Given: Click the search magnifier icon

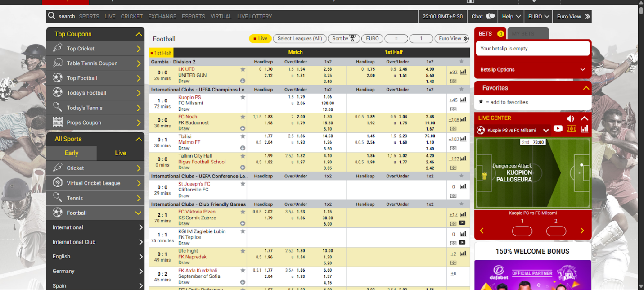Looking at the screenshot, I should coord(51,16).
